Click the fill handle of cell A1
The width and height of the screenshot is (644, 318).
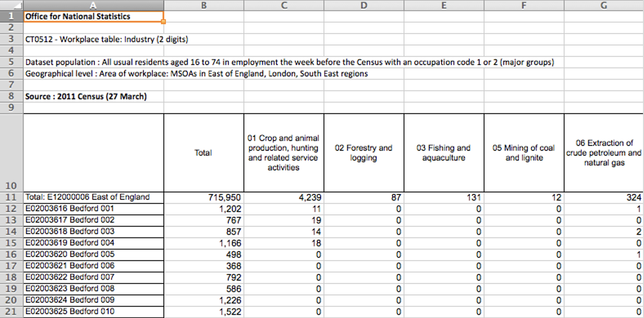point(164,22)
